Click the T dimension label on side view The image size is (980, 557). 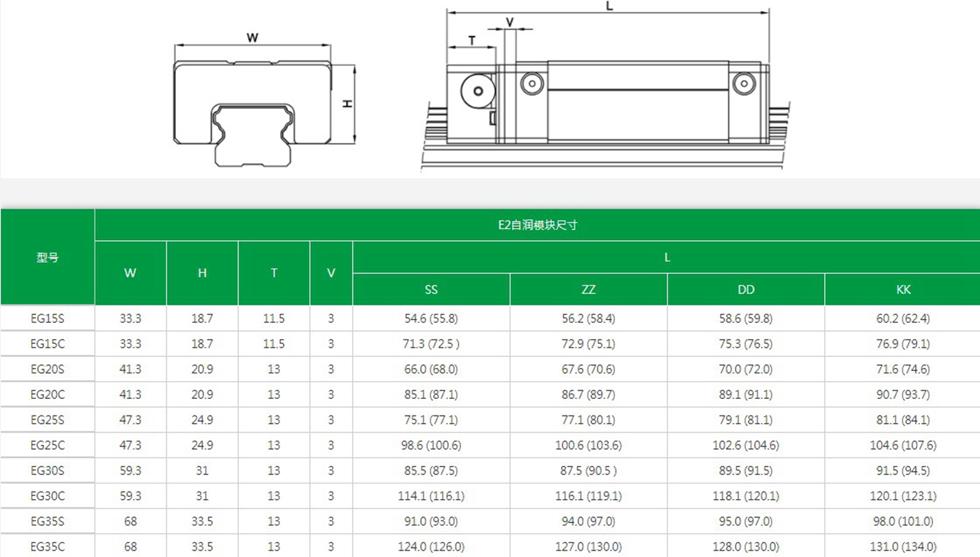(x=472, y=40)
